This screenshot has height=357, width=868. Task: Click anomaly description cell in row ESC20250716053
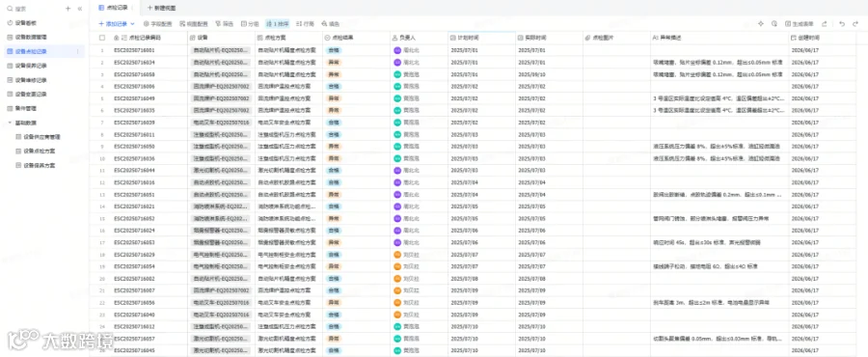point(719,242)
